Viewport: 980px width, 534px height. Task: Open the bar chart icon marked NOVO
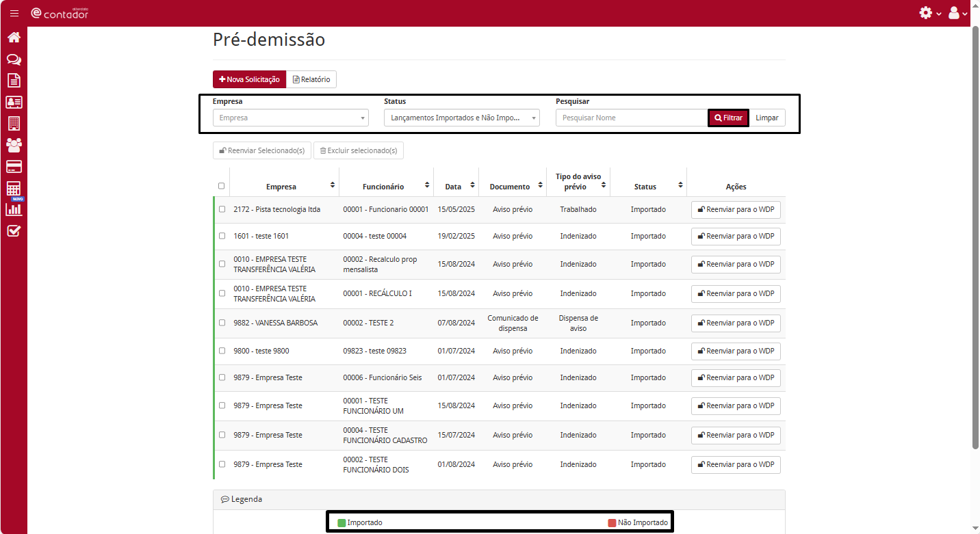click(x=14, y=209)
